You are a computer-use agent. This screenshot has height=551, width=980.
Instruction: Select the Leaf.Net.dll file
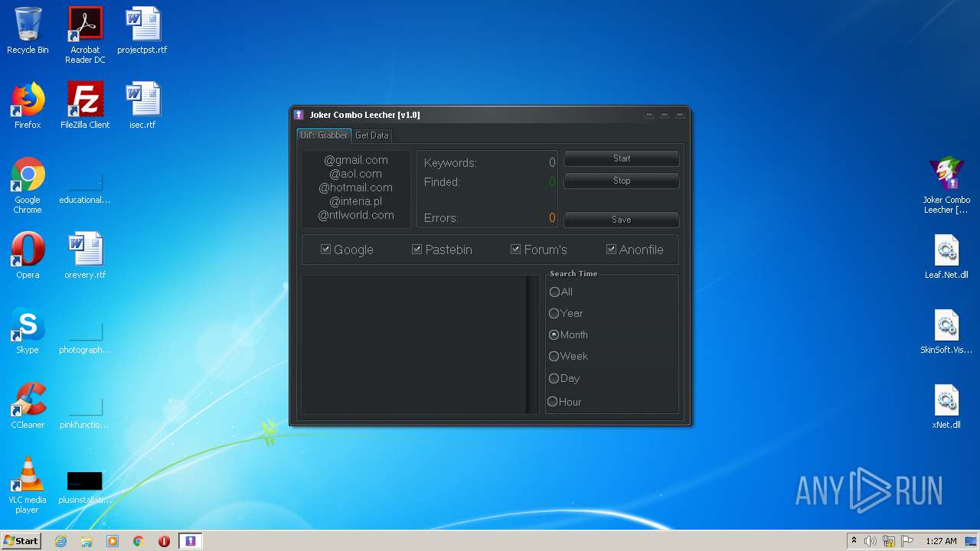(946, 256)
